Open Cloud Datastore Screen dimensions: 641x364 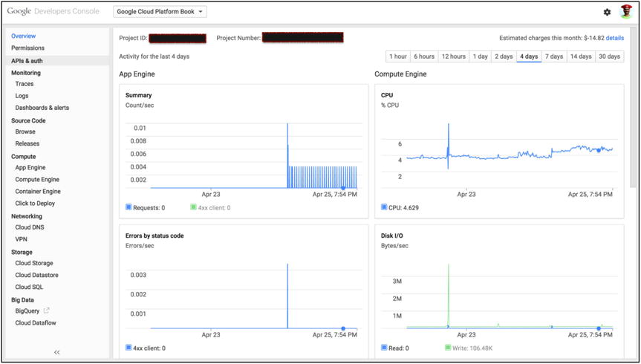(37, 276)
